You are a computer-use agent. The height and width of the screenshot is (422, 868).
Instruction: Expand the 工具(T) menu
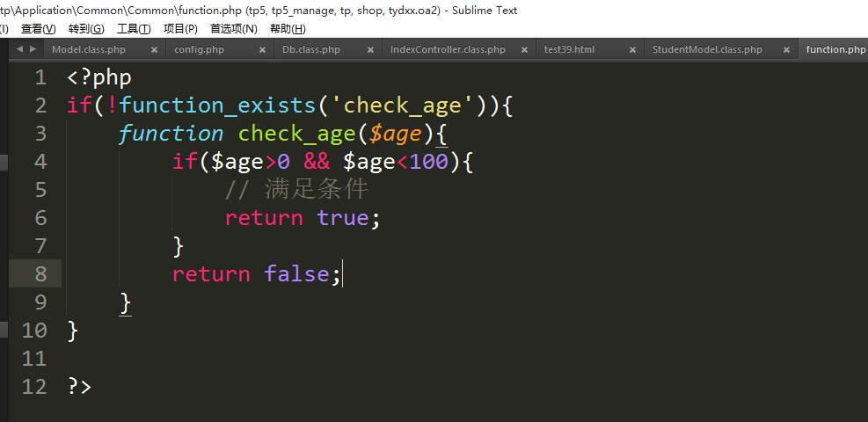tap(134, 29)
